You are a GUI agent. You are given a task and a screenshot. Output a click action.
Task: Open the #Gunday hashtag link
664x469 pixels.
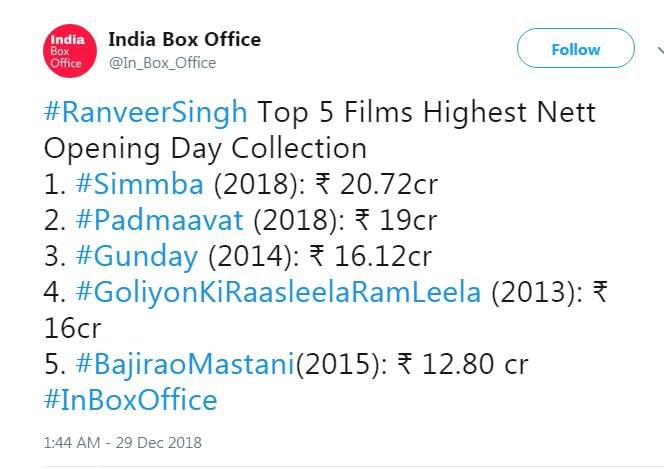136,256
